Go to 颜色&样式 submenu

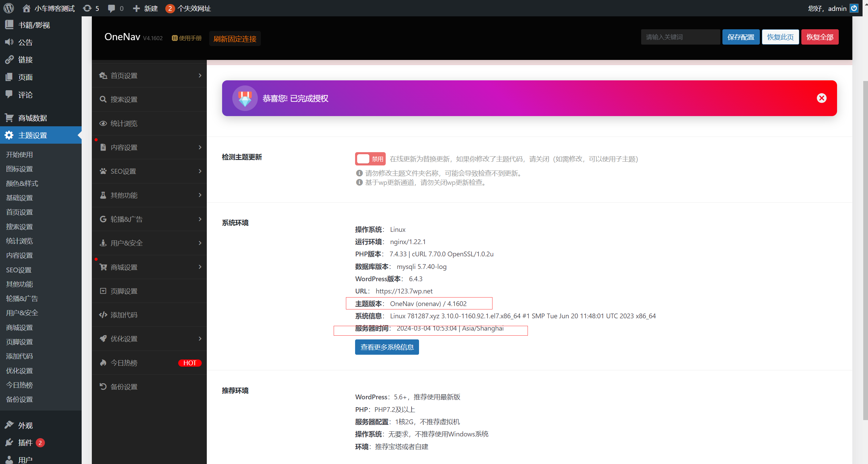click(22, 183)
